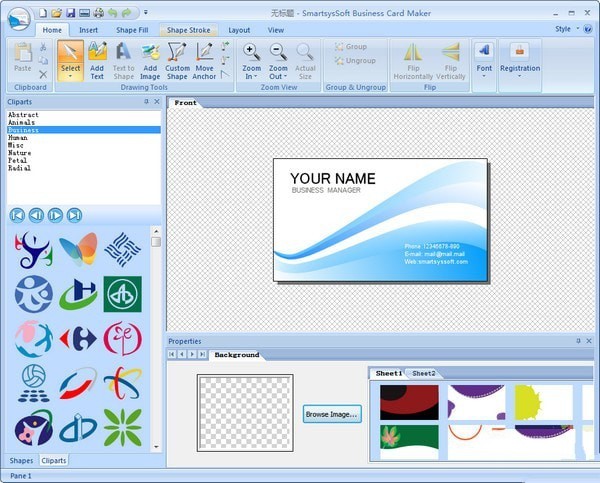Image resolution: width=600 pixels, height=483 pixels.
Task: Pin the Cliparts panel
Action: click(x=146, y=101)
